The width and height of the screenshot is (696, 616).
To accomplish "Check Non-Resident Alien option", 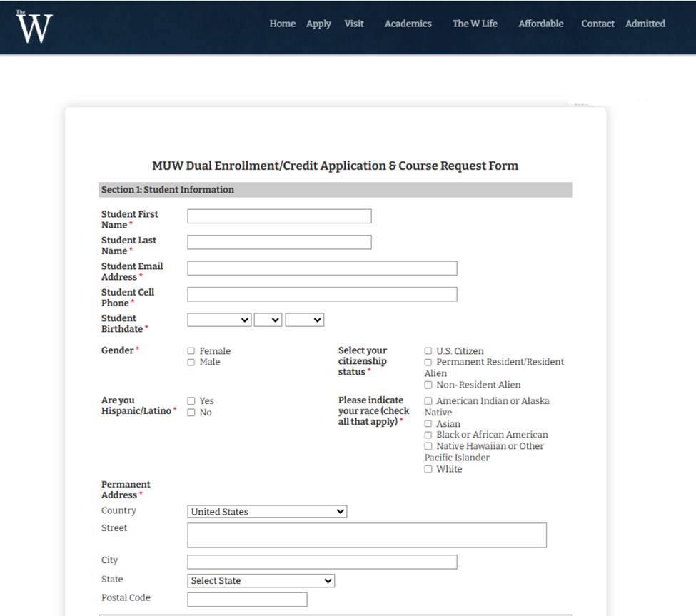I will pos(428,385).
